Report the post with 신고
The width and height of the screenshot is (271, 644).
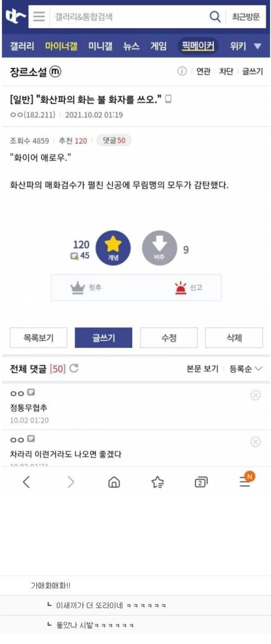(188, 287)
